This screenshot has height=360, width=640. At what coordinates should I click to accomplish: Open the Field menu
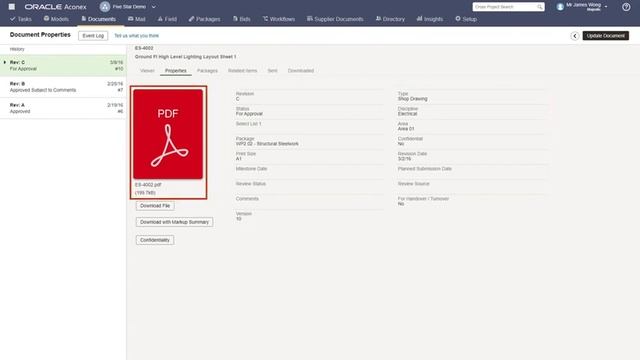(167, 19)
